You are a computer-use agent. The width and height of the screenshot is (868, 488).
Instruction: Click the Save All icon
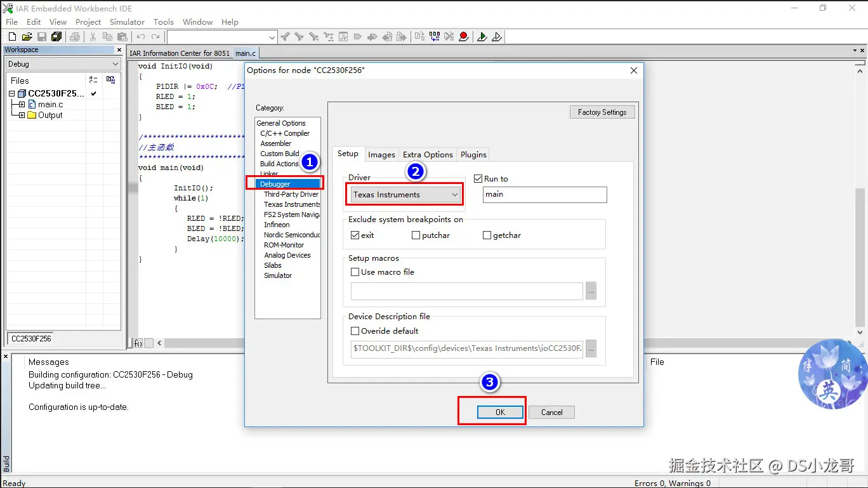point(56,37)
